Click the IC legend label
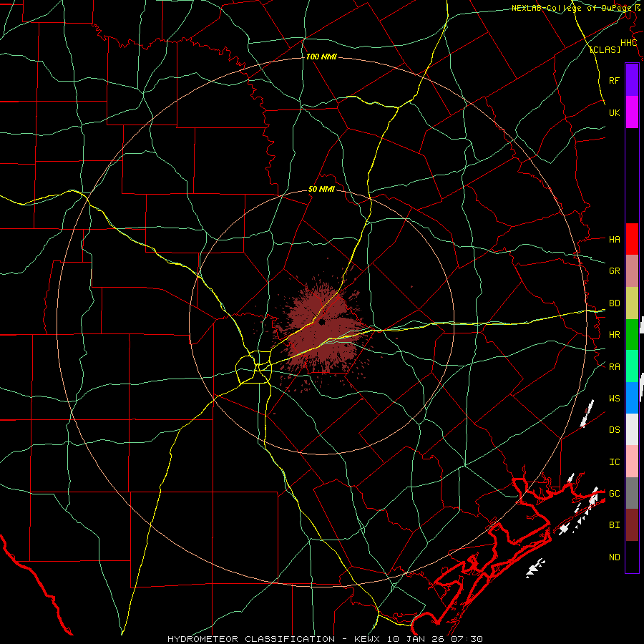 point(614,462)
